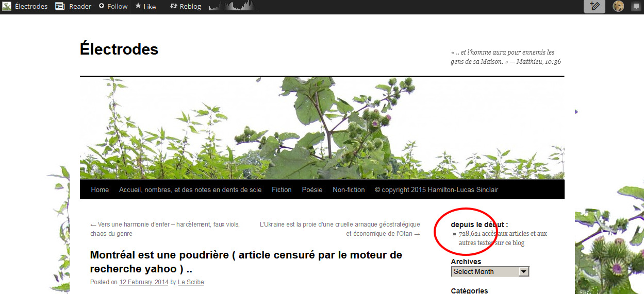Click the Électrodes blog title
Viewport: 644px width, 294px height.
119,49
